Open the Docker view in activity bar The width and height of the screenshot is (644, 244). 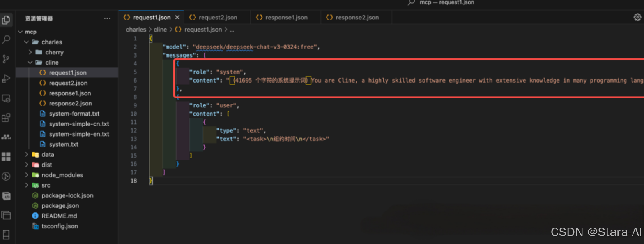coord(6,137)
